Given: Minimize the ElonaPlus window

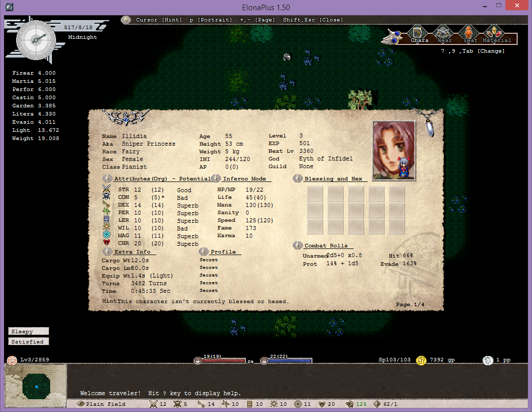Looking at the screenshot, I should click(485, 6).
